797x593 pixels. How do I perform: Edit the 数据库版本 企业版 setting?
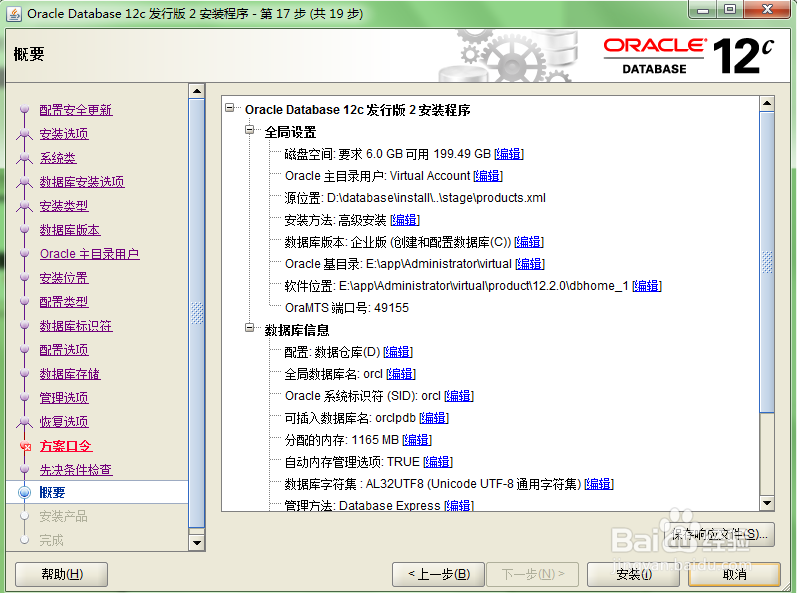point(529,242)
